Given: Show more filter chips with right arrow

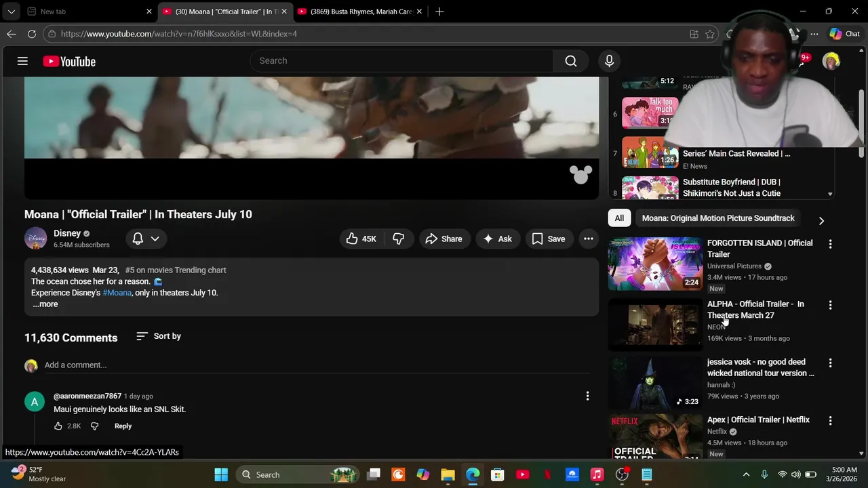Looking at the screenshot, I should tap(821, 220).
